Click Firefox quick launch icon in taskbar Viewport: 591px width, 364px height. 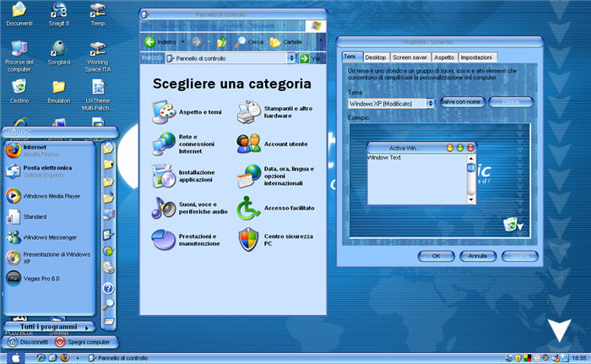click(65, 357)
